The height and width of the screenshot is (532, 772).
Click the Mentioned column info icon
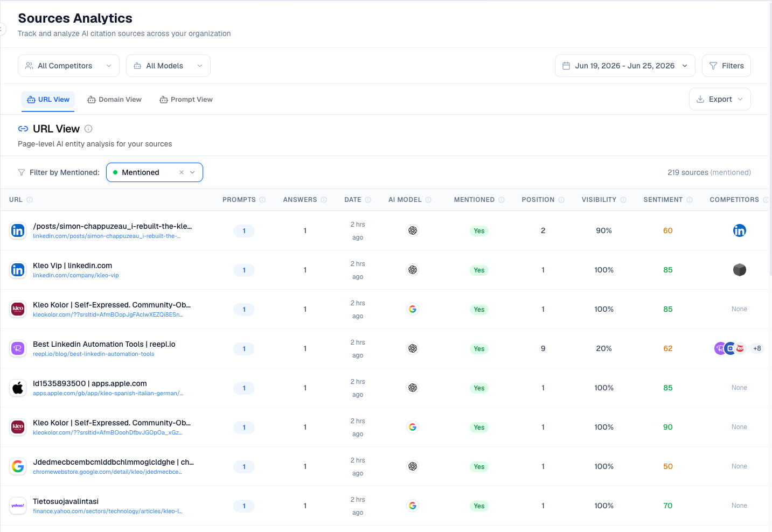click(502, 200)
